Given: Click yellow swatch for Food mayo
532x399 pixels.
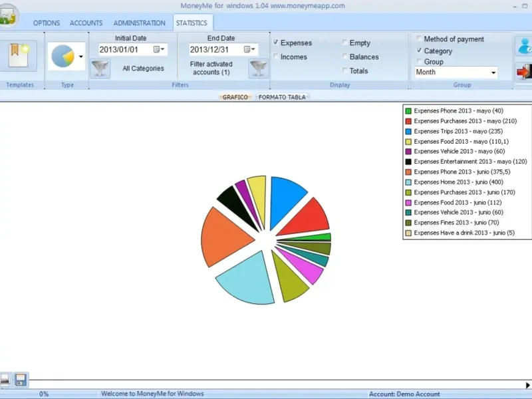Looking at the screenshot, I should (x=408, y=142).
